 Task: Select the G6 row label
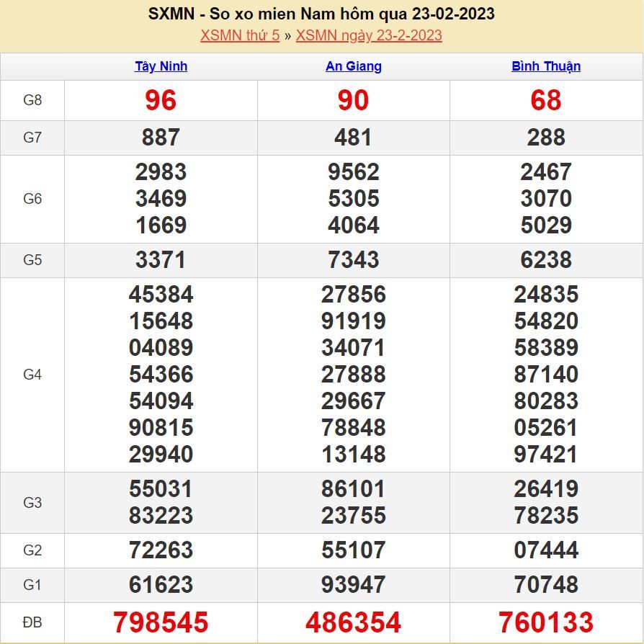(x=32, y=199)
